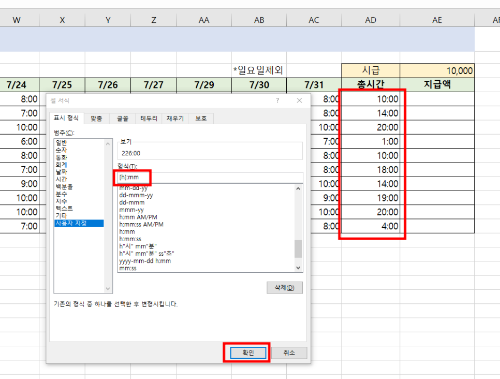Screen dimensions: 500x379
Task: Choose the 통화 category
Action: pyautogui.click(x=61, y=157)
